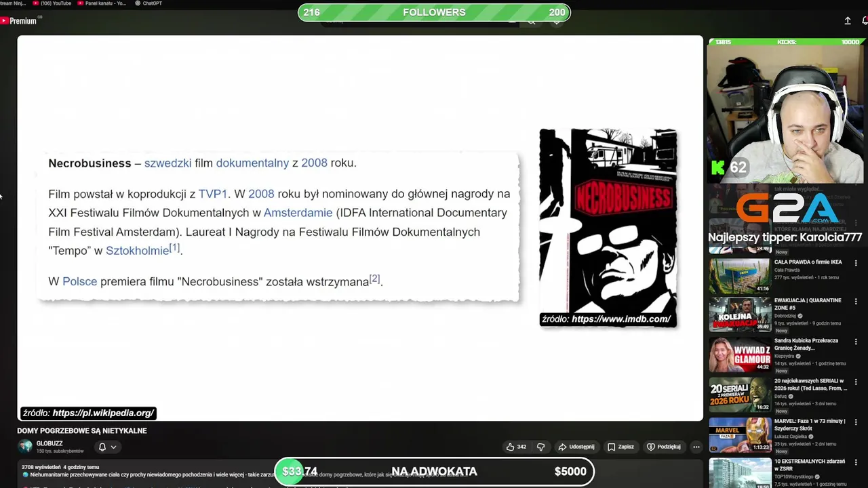This screenshot has width=868, height=488.
Task: Open the WYWIAD Z GLAMOUR thumbnail
Action: 739,354
